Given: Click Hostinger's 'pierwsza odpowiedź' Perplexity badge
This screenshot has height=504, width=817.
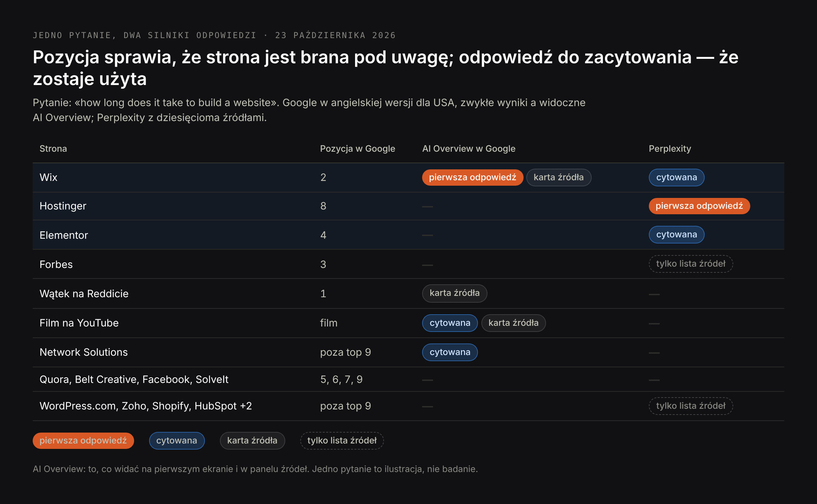Looking at the screenshot, I should pos(699,206).
